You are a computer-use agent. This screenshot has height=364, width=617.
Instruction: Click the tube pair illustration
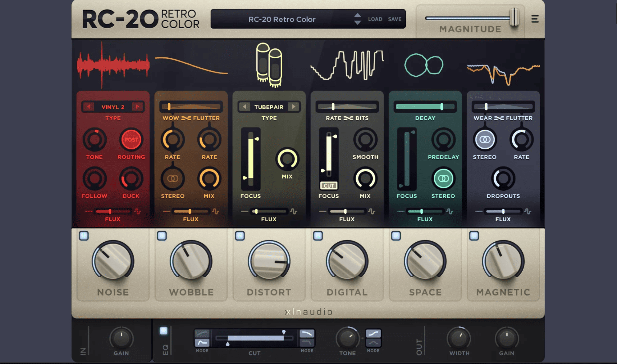click(269, 65)
